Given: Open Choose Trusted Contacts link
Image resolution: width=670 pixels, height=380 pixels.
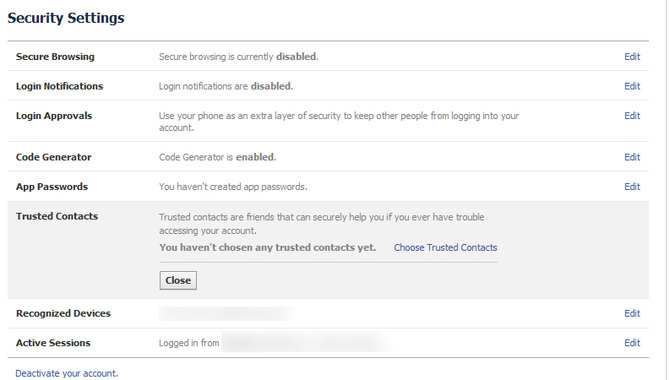Looking at the screenshot, I should pyautogui.click(x=445, y=247).
